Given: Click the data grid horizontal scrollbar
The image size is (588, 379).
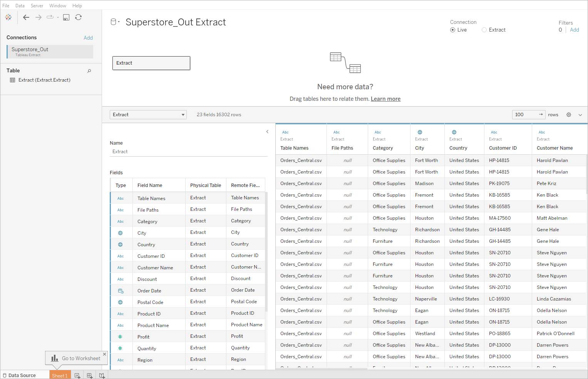Looking at the screenshot, I should pos(322,369).
